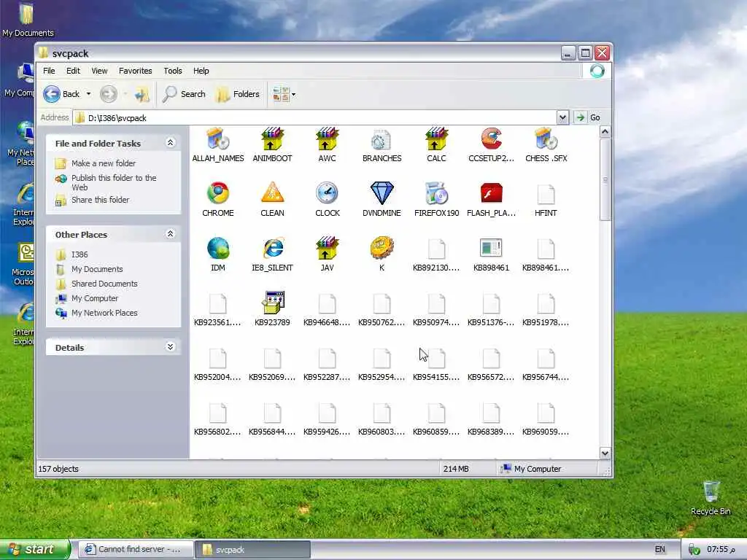Click the vertical scrollbar thumb
Screen dimensions: 747x560
click(x=605, y=179)
